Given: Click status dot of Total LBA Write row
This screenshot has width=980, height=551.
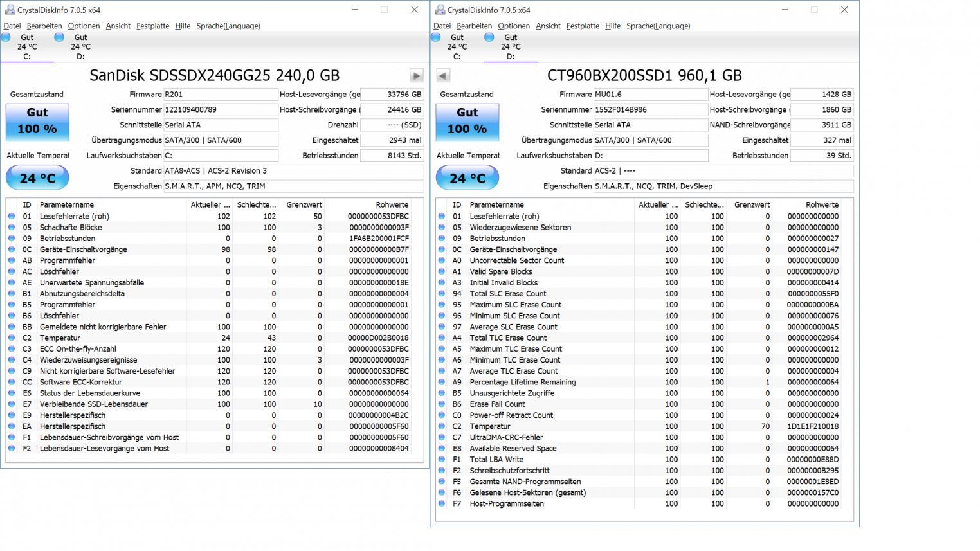Looking at the screenshot, I should point(442,460).
